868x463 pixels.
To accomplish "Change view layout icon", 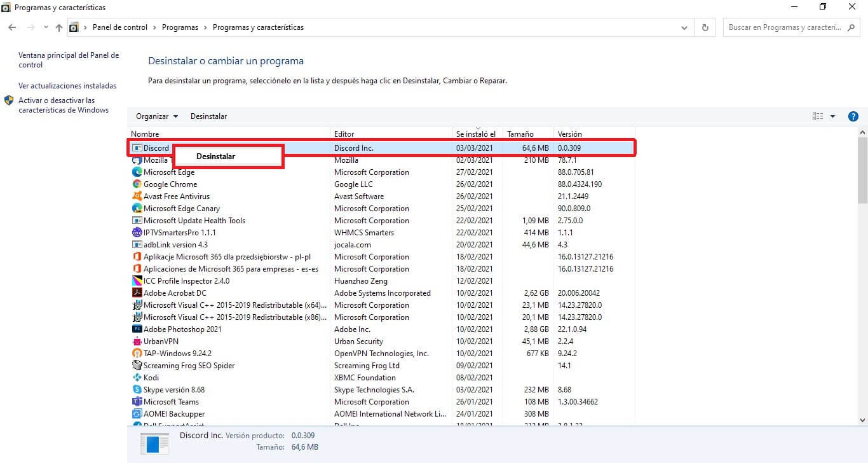I will [818, 116].
